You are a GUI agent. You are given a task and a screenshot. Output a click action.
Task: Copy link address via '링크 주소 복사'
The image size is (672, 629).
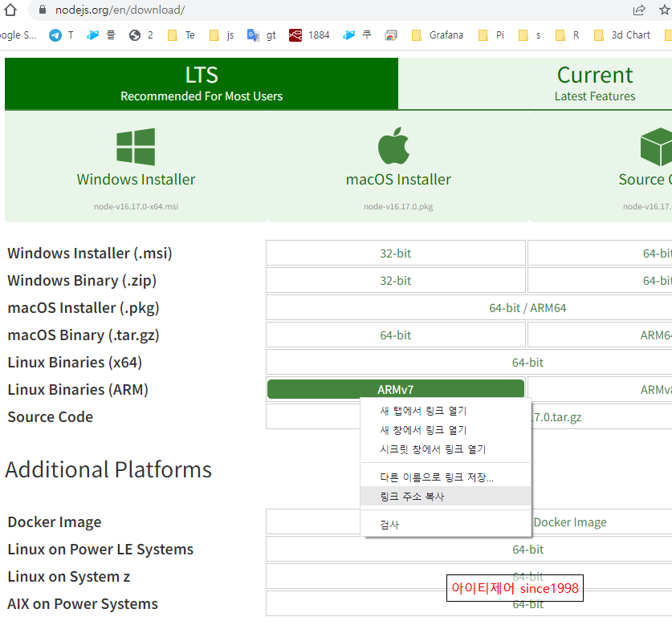click(446, 497)
